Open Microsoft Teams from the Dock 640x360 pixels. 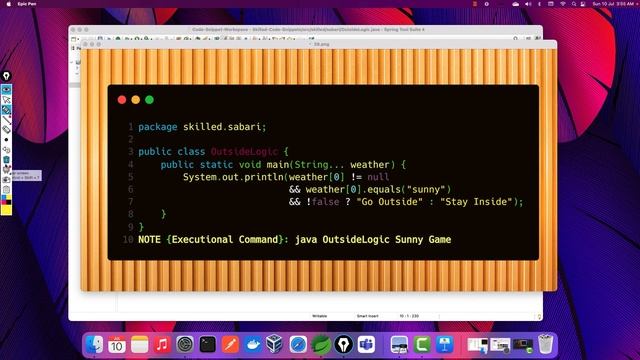[x=366, y=345]
